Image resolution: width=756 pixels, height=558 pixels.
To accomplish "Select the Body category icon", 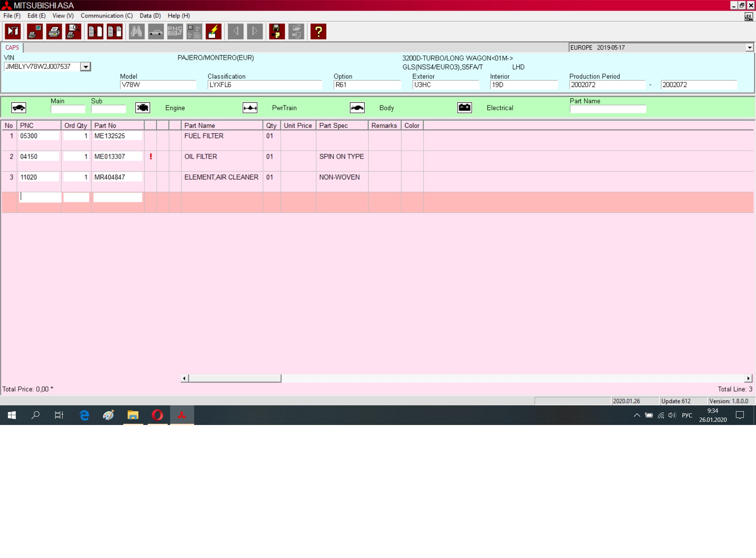I will 357,108.
